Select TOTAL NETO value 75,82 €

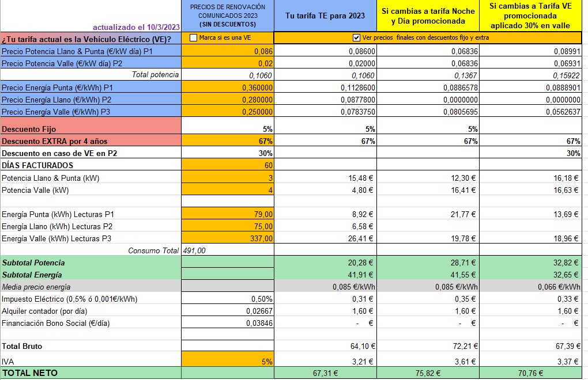point(428,373)
